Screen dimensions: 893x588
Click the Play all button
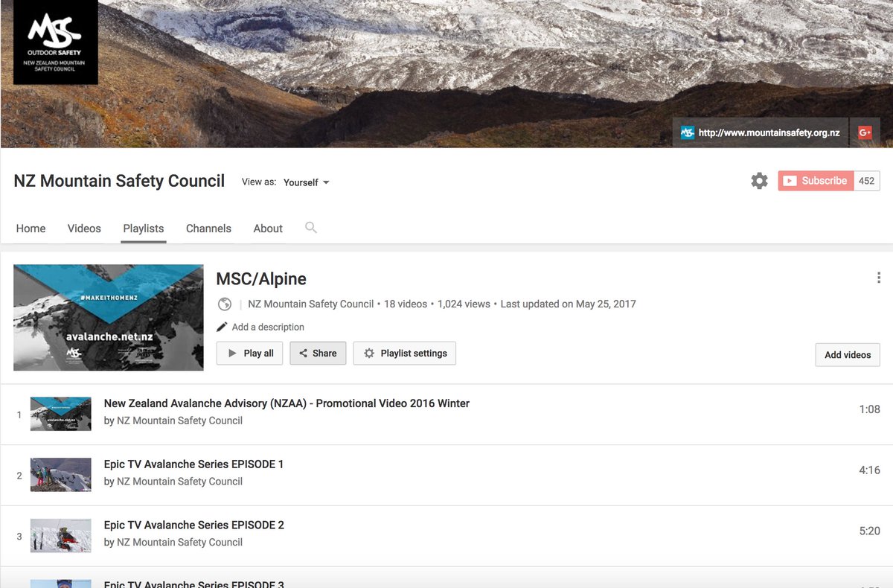(x=250, y=354)
